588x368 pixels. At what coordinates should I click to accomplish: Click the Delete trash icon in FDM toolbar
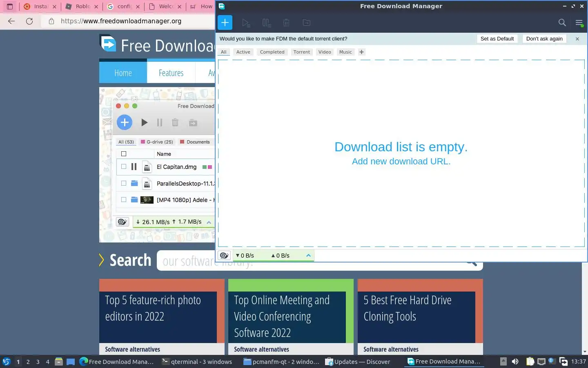(x=286, y=23)
